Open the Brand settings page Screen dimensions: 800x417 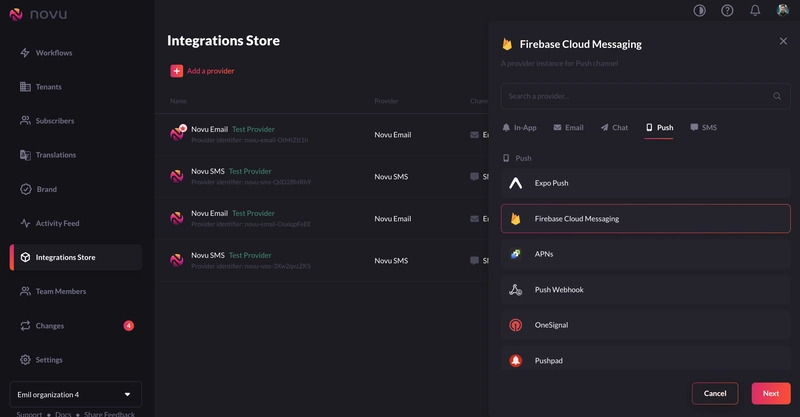point(46,189)
